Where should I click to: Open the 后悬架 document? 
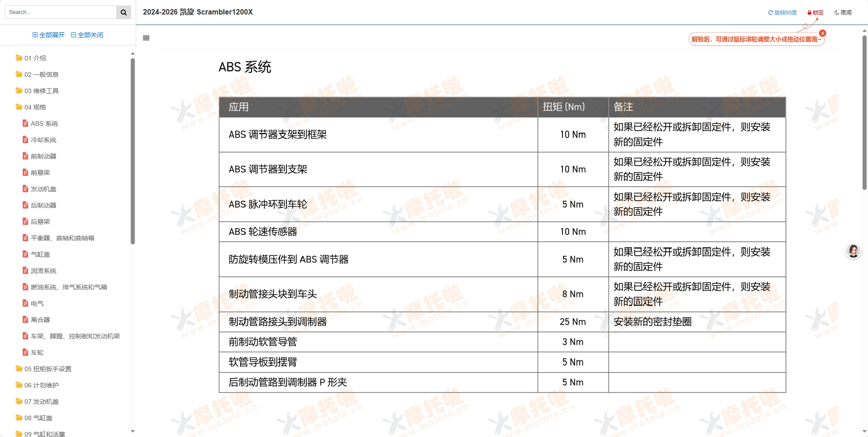click(x=36, y=222)
